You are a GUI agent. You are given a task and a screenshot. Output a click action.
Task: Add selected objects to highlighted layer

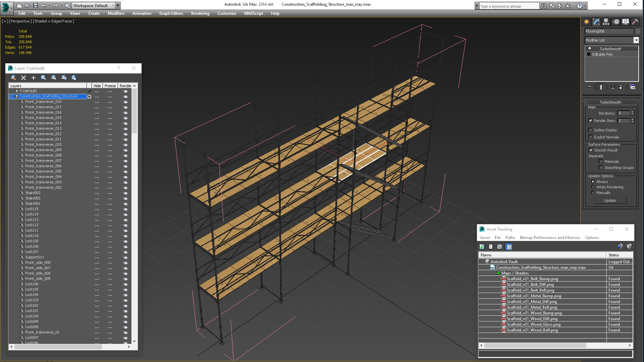(x=34, y=78)
